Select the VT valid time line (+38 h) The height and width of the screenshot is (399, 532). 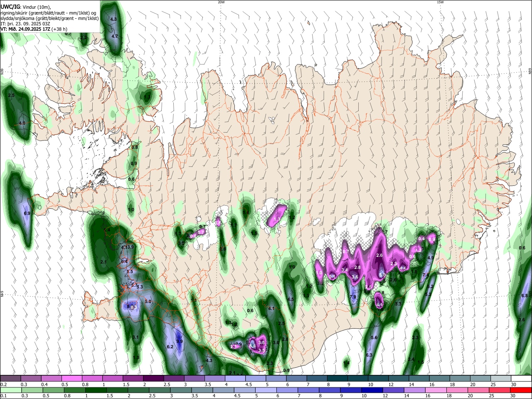(x=34, y=29)
